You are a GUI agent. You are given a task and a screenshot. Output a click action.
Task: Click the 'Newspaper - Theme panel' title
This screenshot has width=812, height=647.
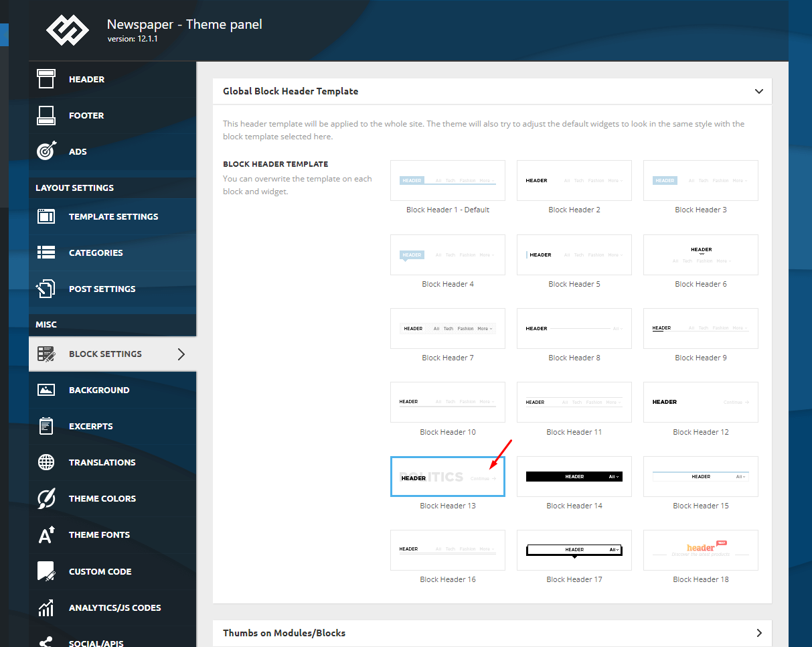(185, 25)
